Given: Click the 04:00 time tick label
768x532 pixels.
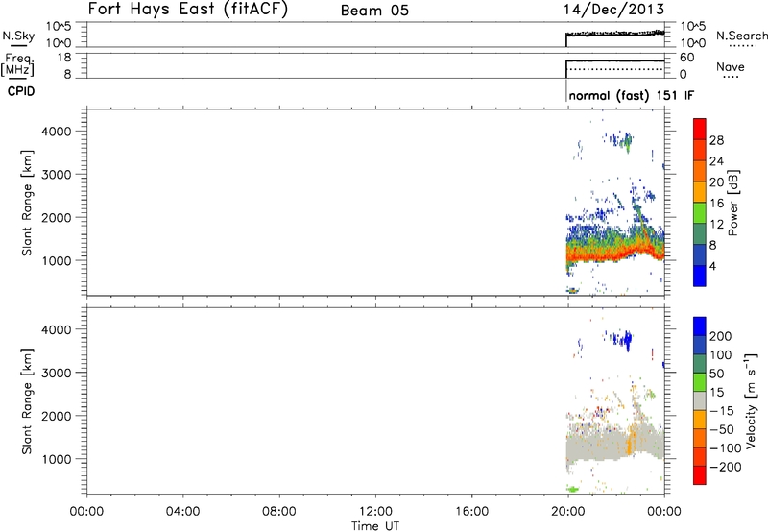Looking at the screenshot, I should click(182, 512).
